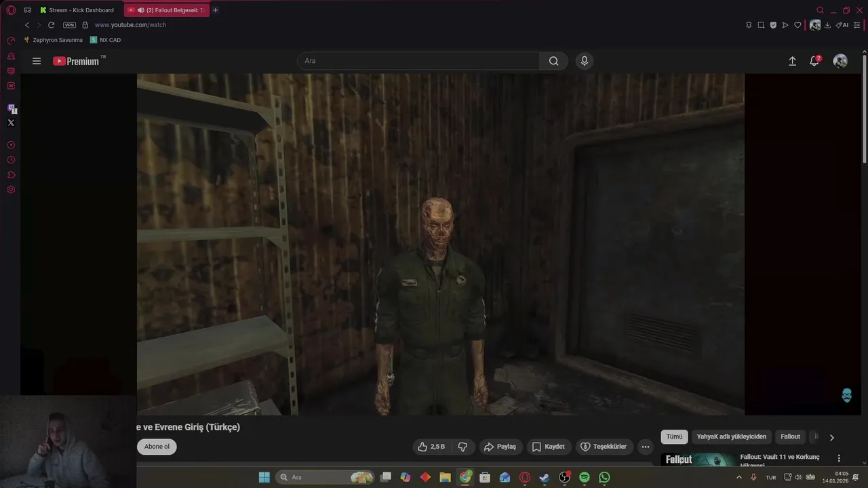Submit search with the magnifier button

pyautogui.click(x=554, y=61)
